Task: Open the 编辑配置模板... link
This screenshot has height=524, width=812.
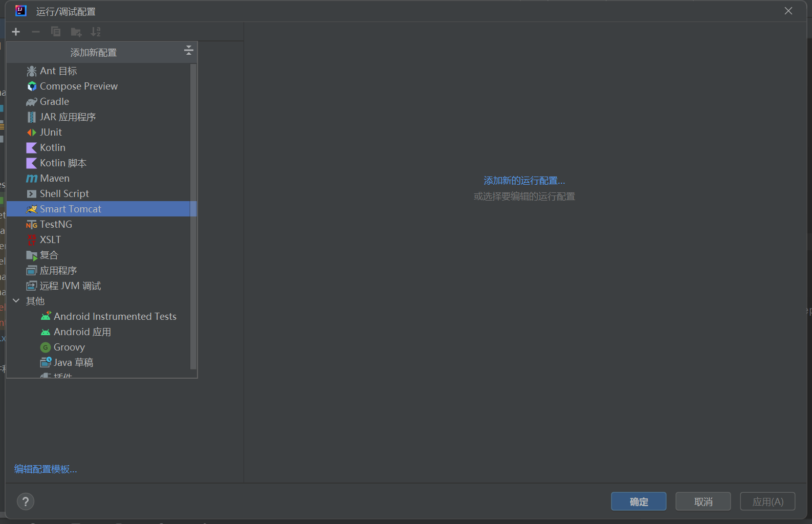Action: tap(46, 469)
